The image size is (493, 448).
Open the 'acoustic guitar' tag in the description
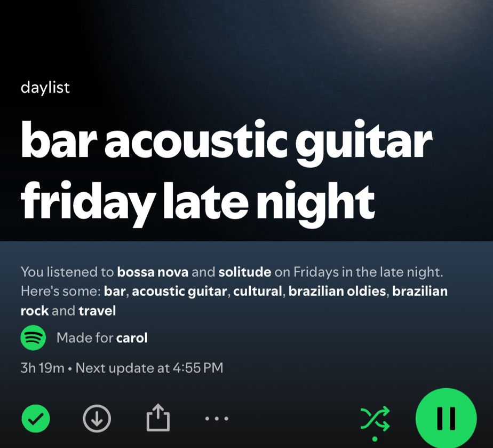(179, 292)
